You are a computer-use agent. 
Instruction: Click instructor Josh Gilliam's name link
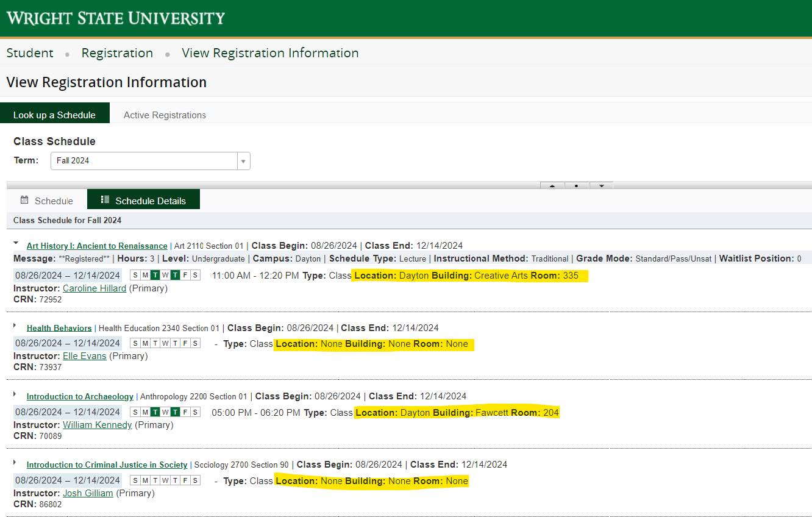point(88,493)
